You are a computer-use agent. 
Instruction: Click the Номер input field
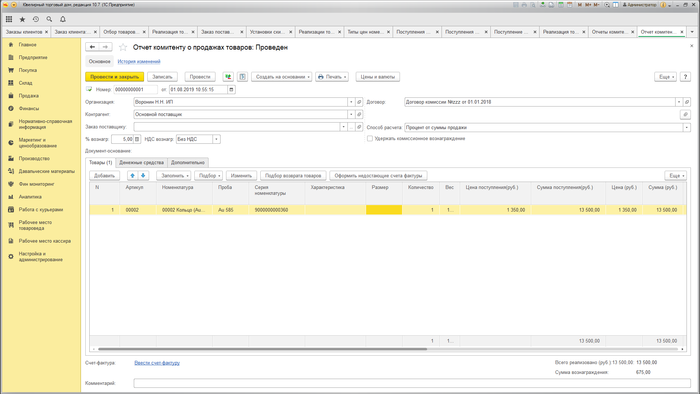point(136,90)
